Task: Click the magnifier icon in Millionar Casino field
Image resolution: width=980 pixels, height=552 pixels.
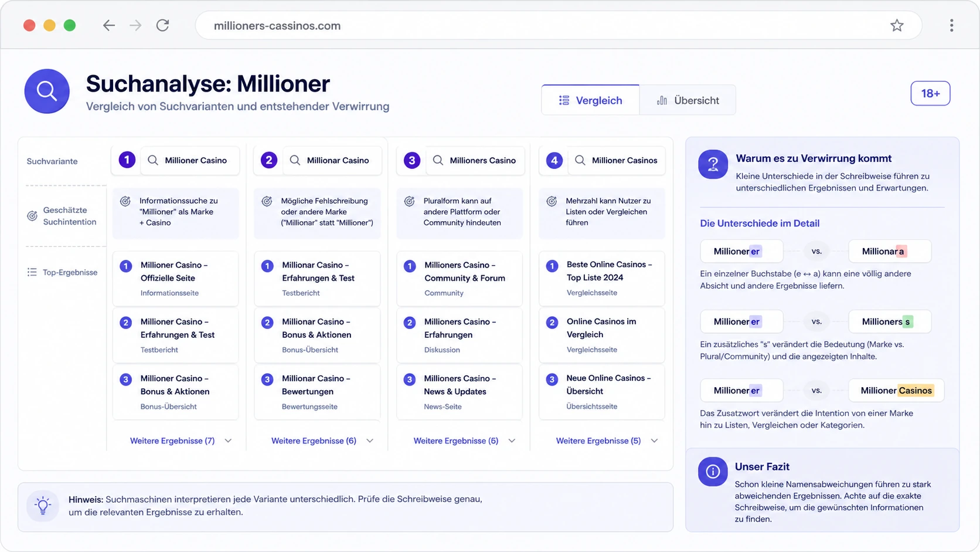Action: [295, 160]
